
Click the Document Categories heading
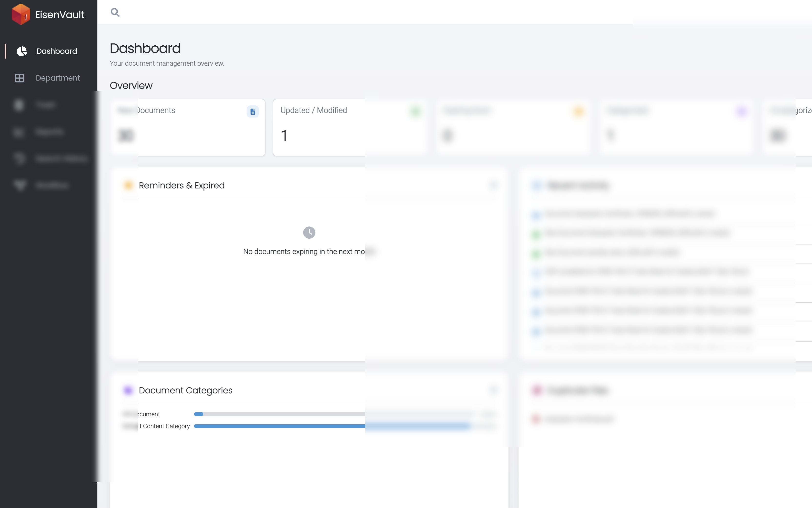185,390
